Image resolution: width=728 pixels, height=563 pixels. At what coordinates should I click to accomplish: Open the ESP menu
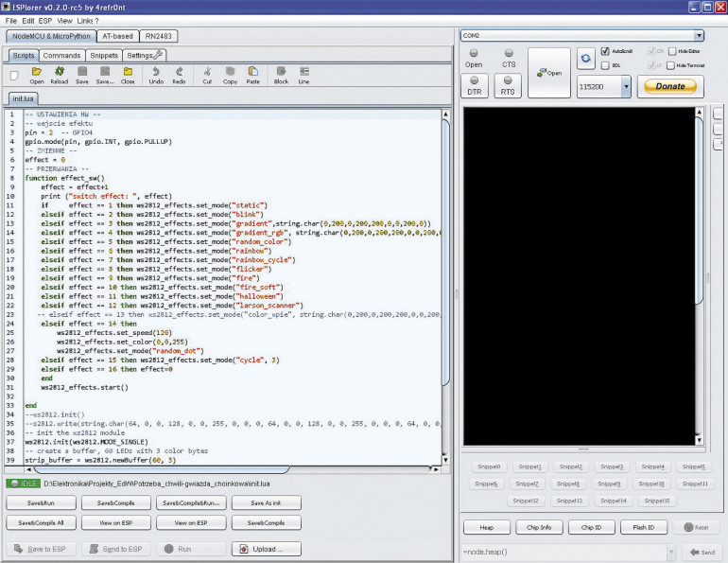[44, 20]
